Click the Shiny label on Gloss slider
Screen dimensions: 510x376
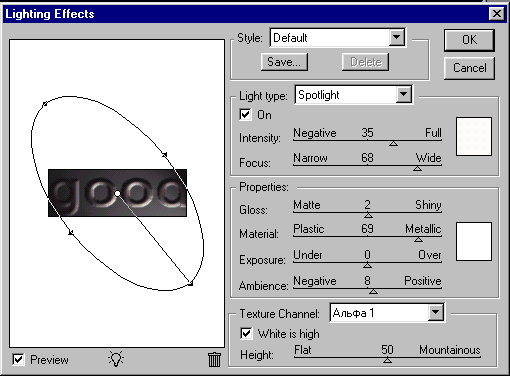428,205
